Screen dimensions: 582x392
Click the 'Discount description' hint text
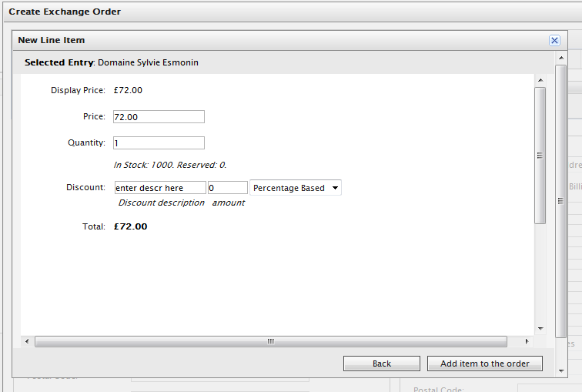[162, 203]
